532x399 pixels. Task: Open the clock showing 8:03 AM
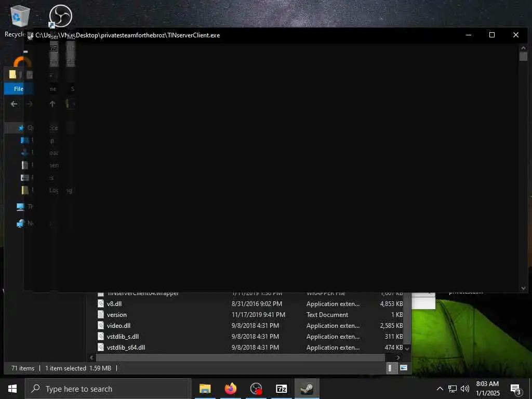click(487, 389)
